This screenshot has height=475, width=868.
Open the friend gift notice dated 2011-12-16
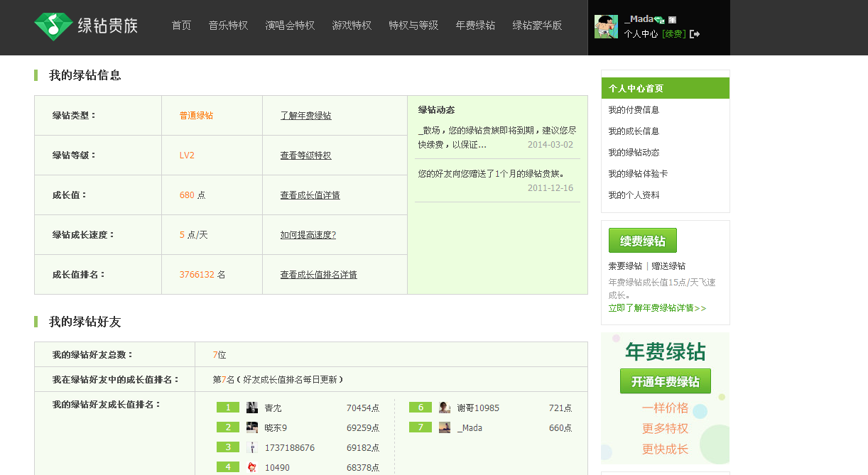pos(497,180)
